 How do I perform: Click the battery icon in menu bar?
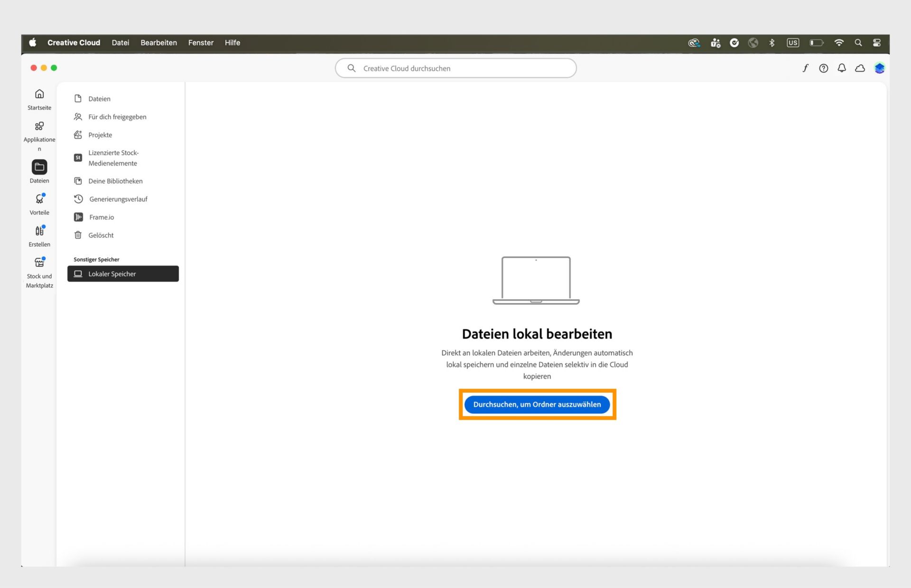pyautogui.click(x=817, y=43)
